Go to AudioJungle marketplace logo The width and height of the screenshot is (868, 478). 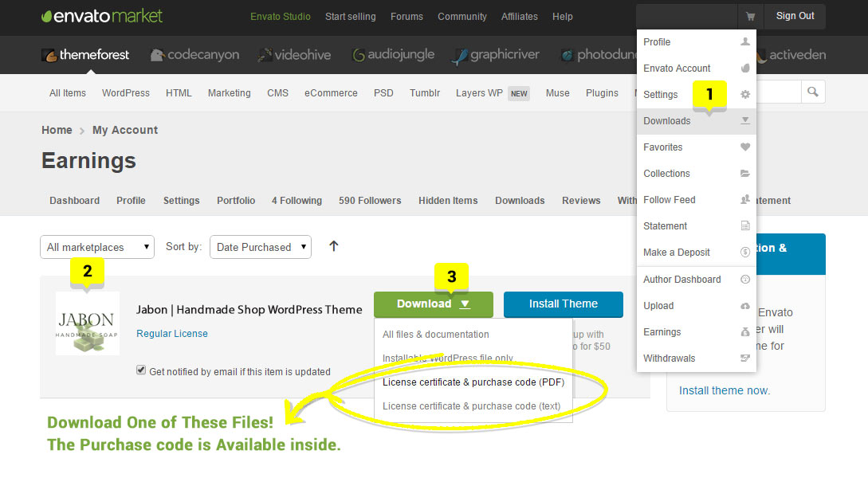click(392, 55)
